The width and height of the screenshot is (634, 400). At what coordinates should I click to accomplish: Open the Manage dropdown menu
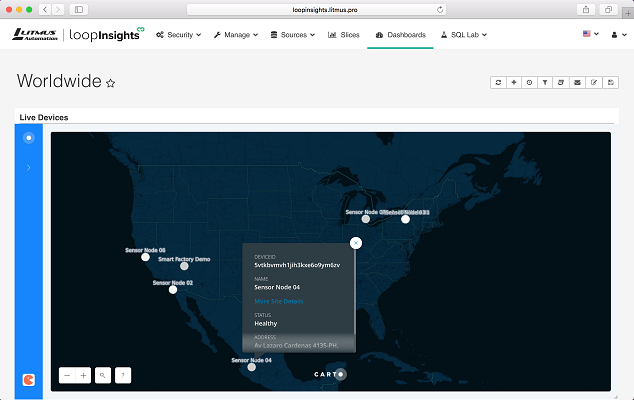click(236, 35)
